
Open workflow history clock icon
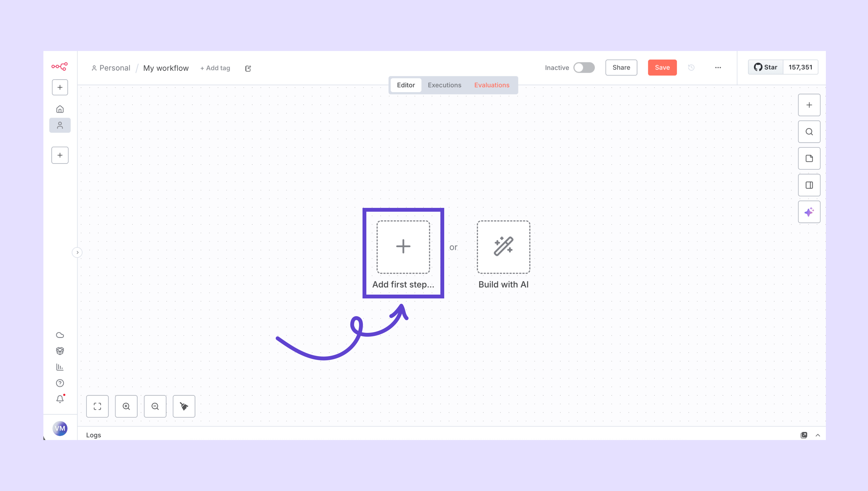tap(691, 68)
